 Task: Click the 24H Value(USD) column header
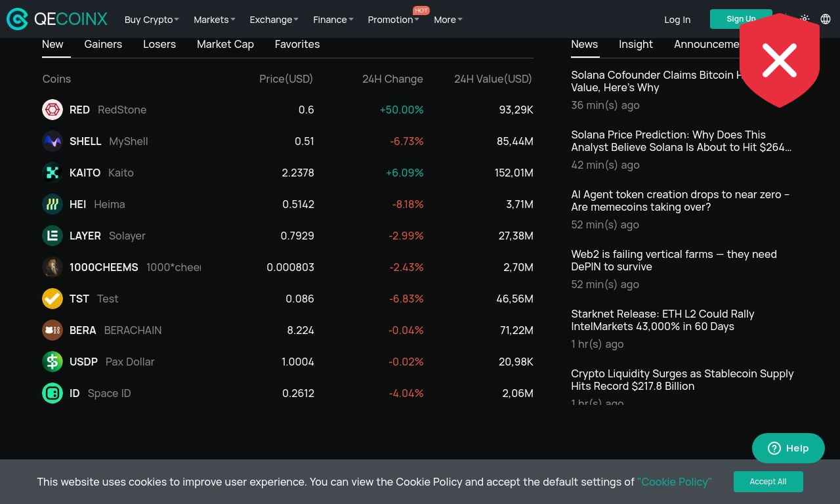coord(493,79)
